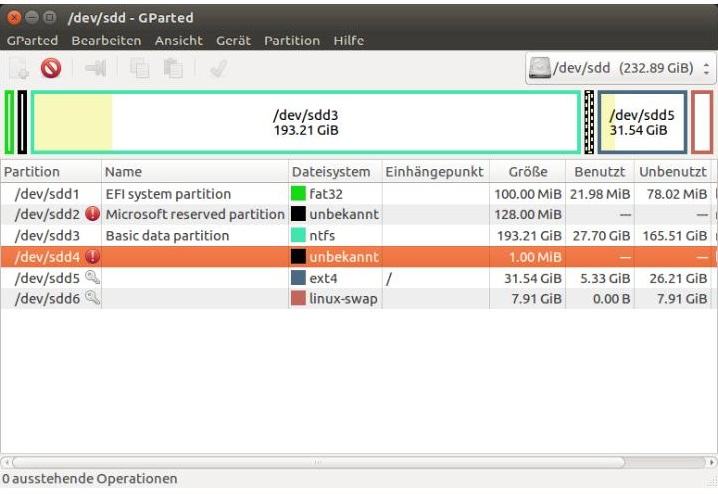Open the Gerät menu
This screenshot has width=718, height=494.
tap(234, 41)
